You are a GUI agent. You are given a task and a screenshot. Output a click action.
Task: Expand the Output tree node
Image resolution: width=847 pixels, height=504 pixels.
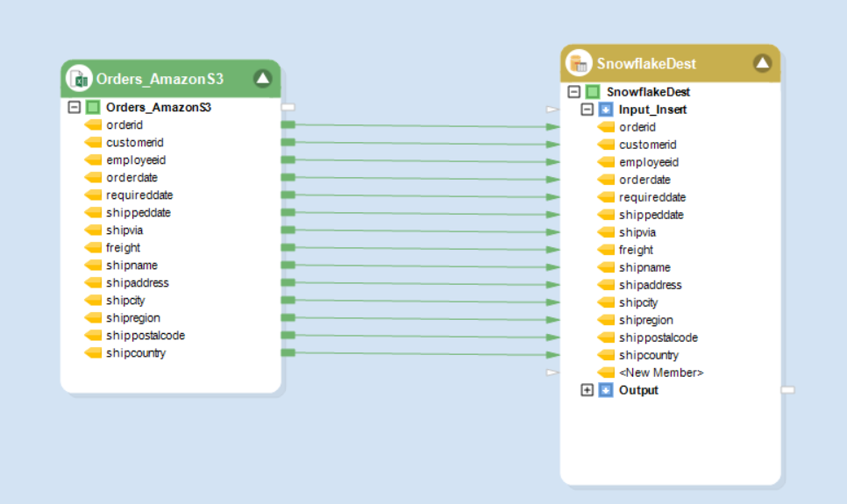click(587, 390)
